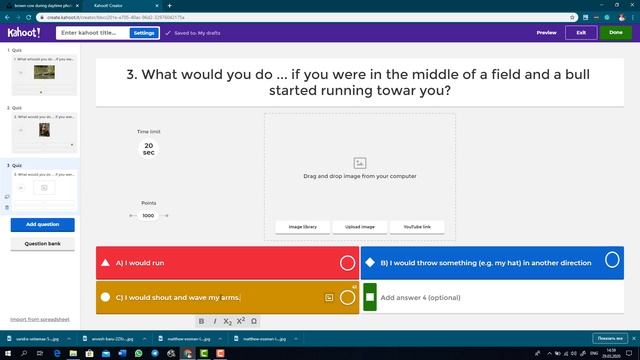Viewport: 640px width, 360px height.
Task: Insert special character with omega icon
Action: pos(254,322)
